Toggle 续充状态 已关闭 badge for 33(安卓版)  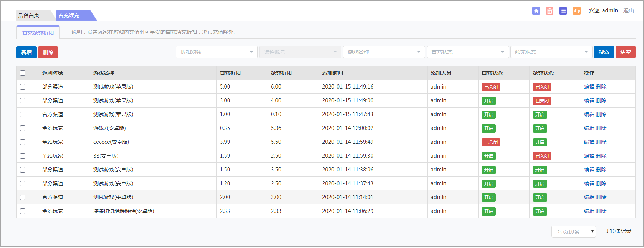point(542,156)
